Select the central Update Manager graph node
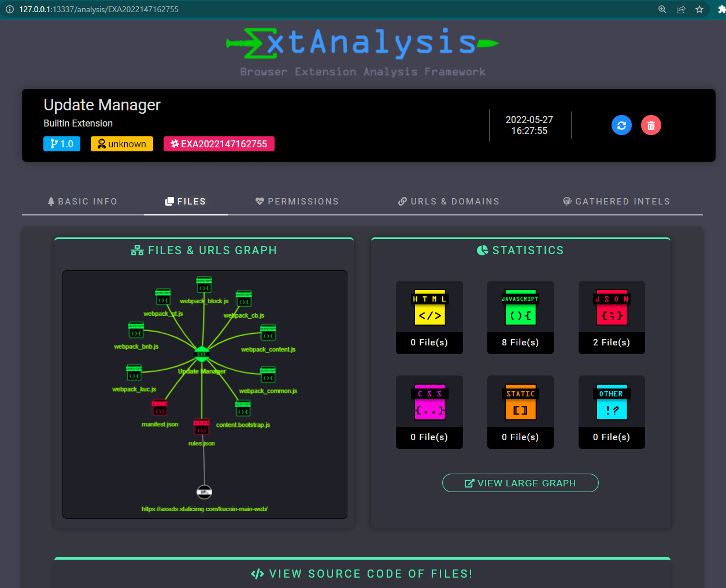Image resolution: width=726 pixels, height=588 pixels. point(202,355)
